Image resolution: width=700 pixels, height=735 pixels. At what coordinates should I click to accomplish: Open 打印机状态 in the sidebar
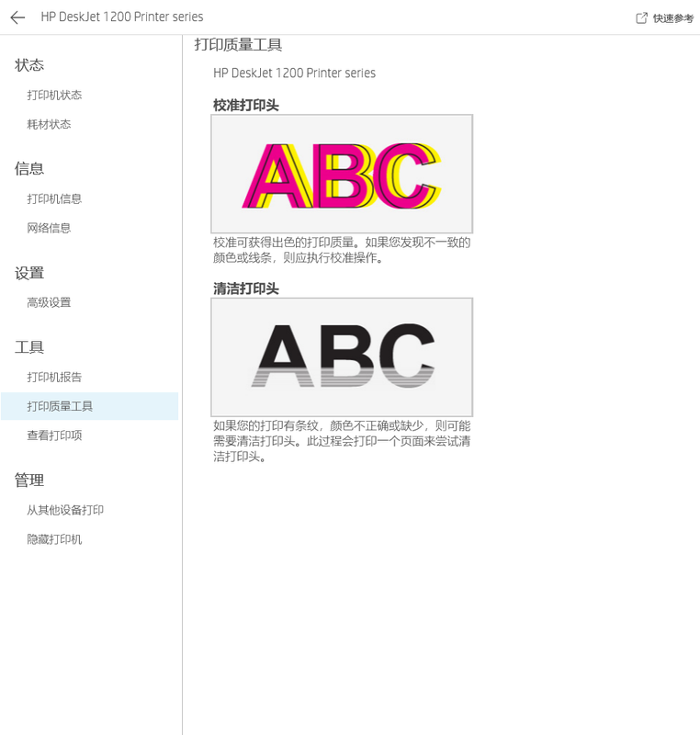coord(54,96)
